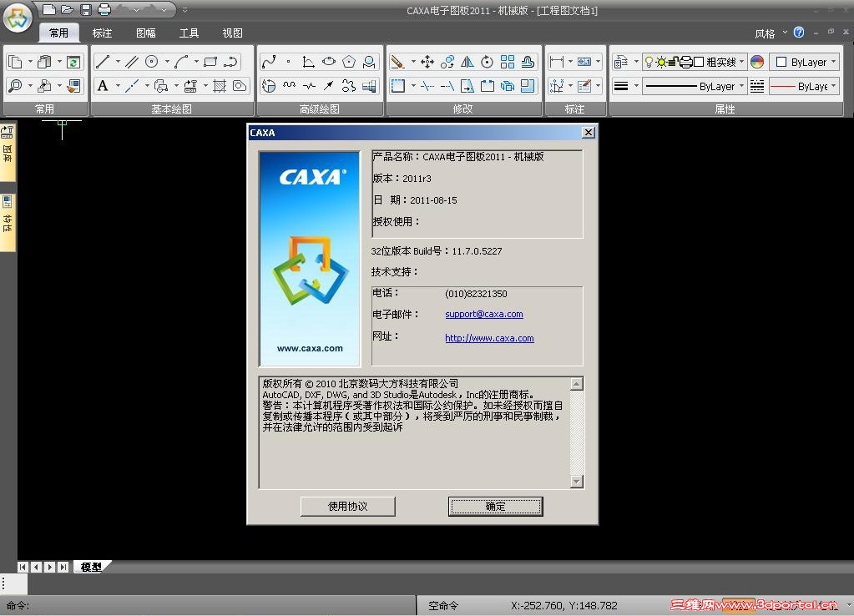Screen dimensions: 854x616
Task: Open the color ByLayer dropdown
Action: click(x=804, y=62)
